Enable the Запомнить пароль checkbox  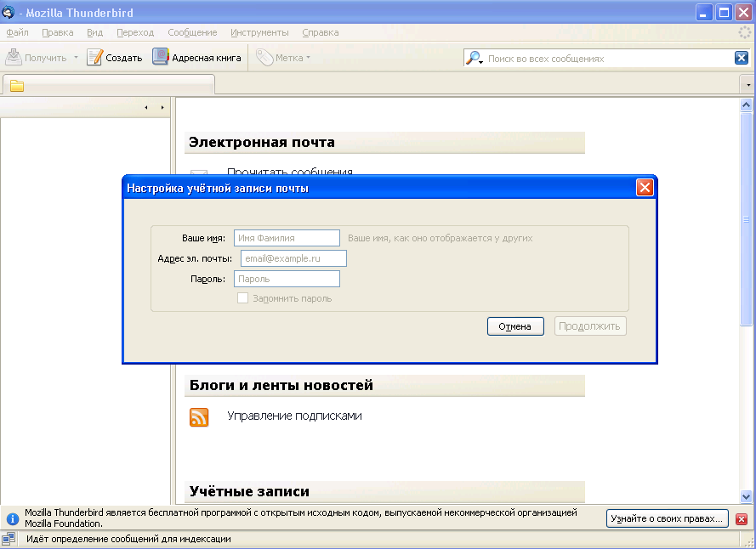pyautogui.click(x=243, y=297)
